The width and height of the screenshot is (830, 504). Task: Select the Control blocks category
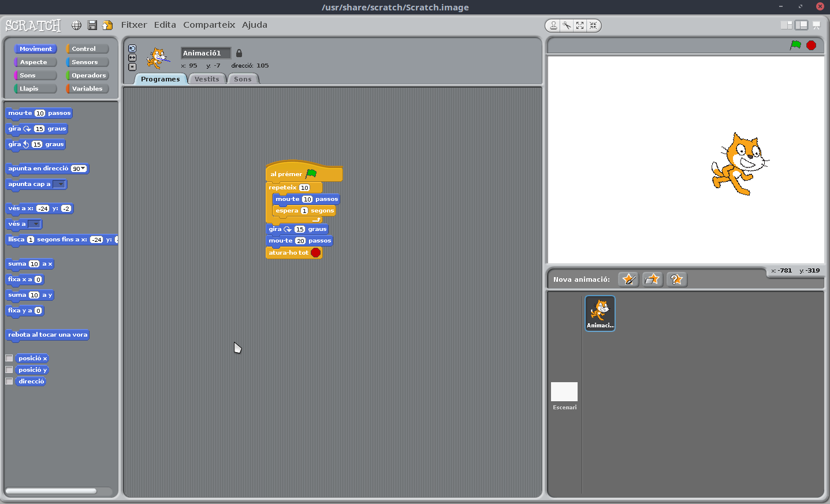(87, 49)
